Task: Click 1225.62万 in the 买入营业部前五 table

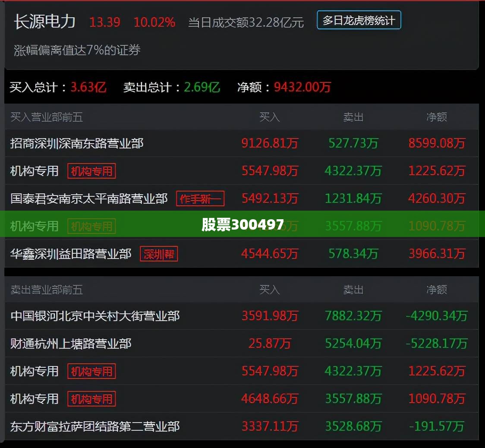Action: pos(437,171)
